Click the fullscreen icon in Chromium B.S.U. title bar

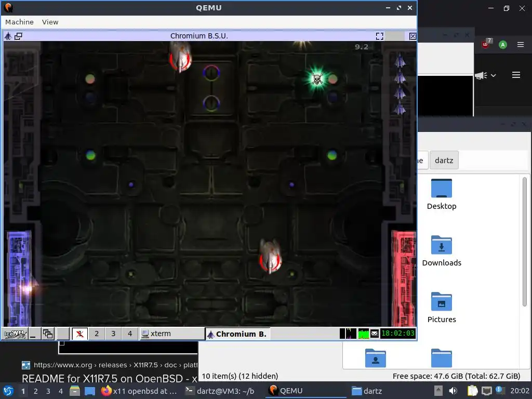[380, 36]
